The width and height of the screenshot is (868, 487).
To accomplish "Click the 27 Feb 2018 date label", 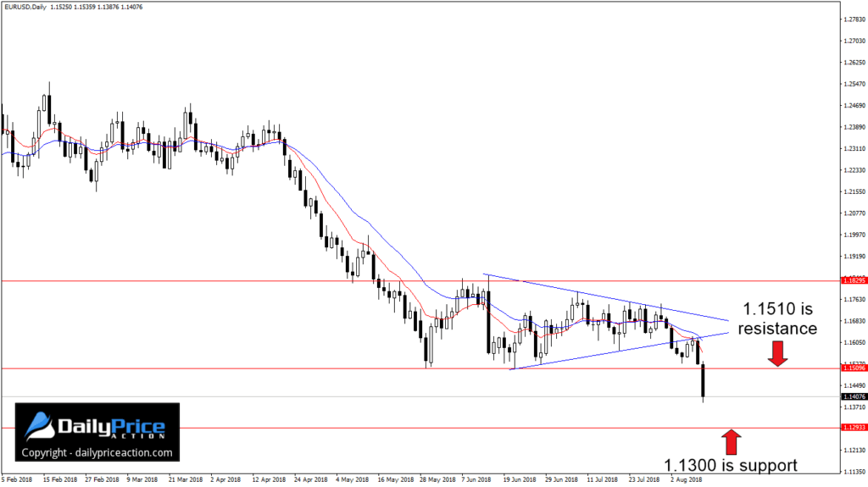I will [x=102, y=480].
